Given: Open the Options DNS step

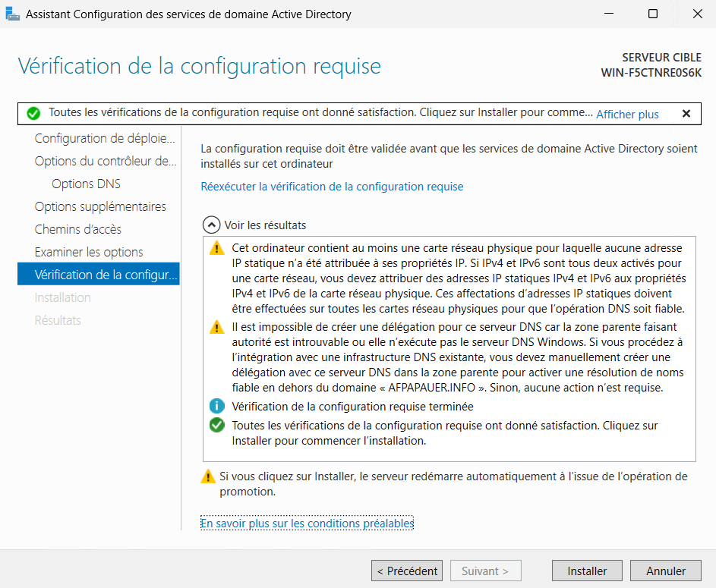Looking at the screenshot, I should 86,184.
